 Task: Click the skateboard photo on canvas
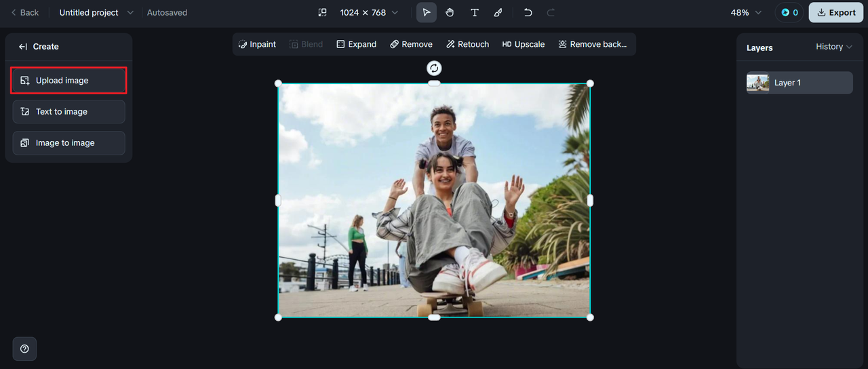pyautogui.click(x=434, y=200)
